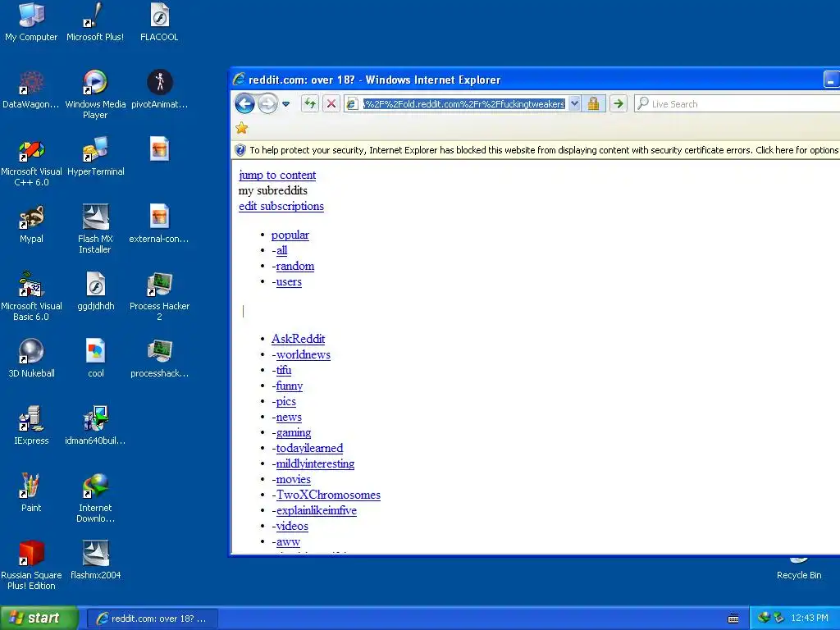This screenshot has height=630, width=840.
Task: Open the explainlikeimfive link
Action: point(316,510)
